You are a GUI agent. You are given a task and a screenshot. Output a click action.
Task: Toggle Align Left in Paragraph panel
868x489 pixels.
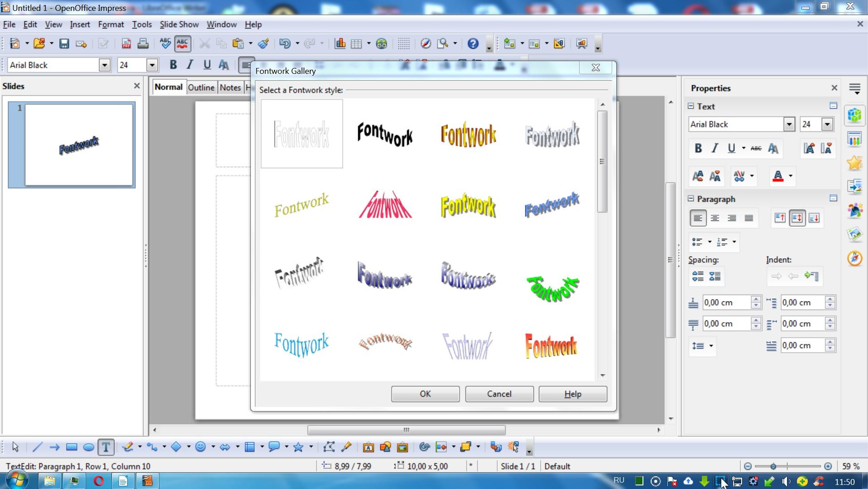698,218
